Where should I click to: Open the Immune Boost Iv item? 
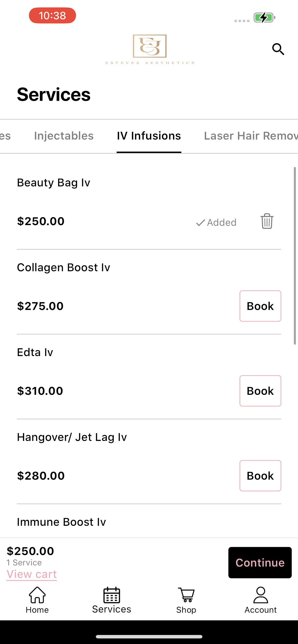click(61, 522)
